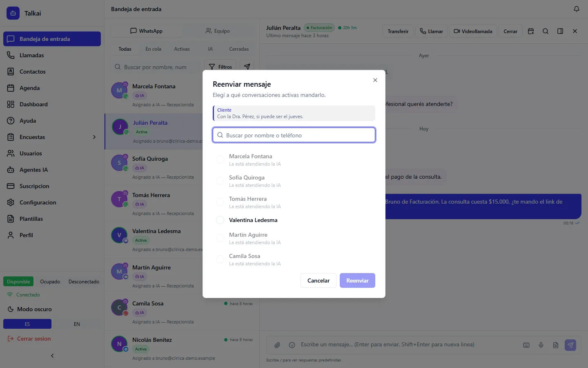
Task: Click the search icon in chat header
Action: (x=546, y=31)
